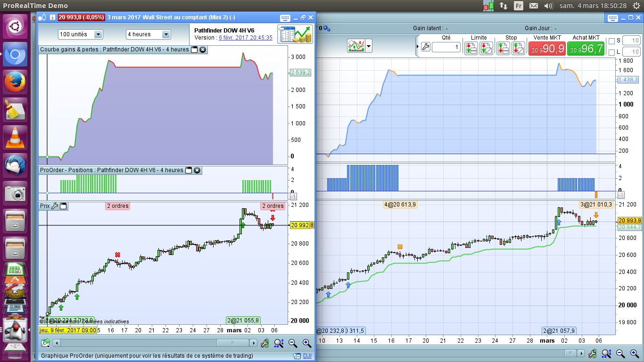Zoom in the back window chart

(x=635, y=353)
